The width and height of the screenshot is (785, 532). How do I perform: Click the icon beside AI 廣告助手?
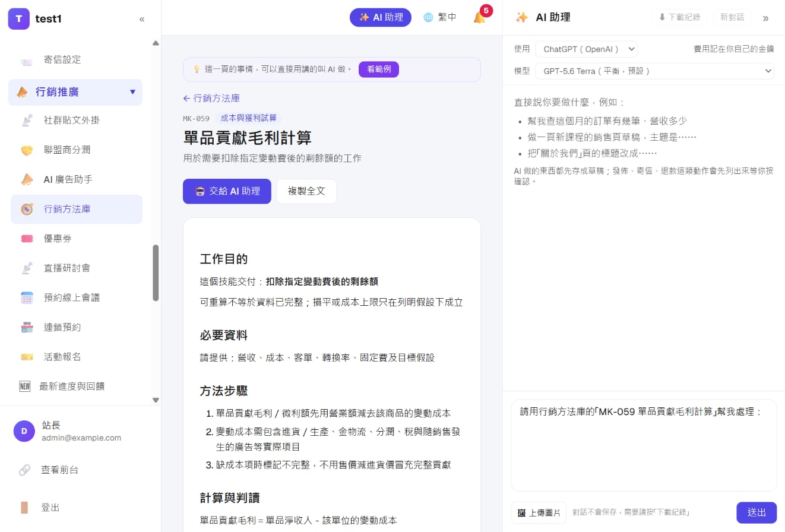(x=27, y=179)
